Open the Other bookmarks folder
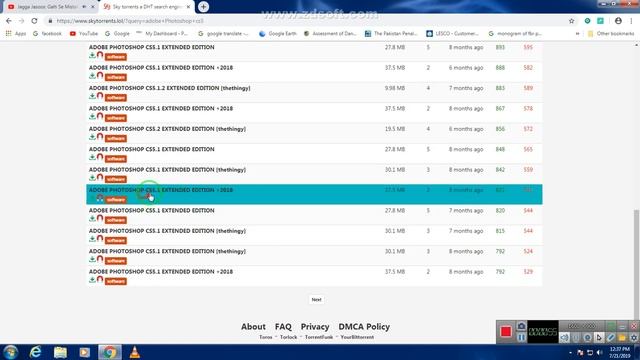 [611, 33]
